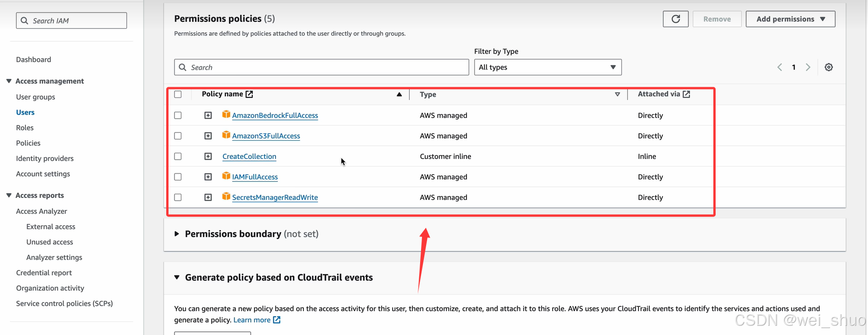The width and height of the screenshot is (868, 335).
Task: Sort by Policy name ascending arrow
Action: [x=399, y=95]
